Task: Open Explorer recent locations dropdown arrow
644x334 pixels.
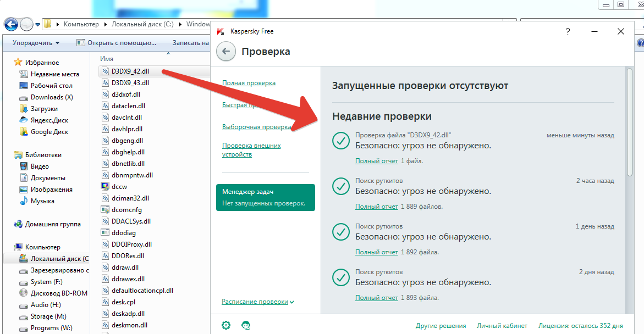Action: (x=37, y=25)
